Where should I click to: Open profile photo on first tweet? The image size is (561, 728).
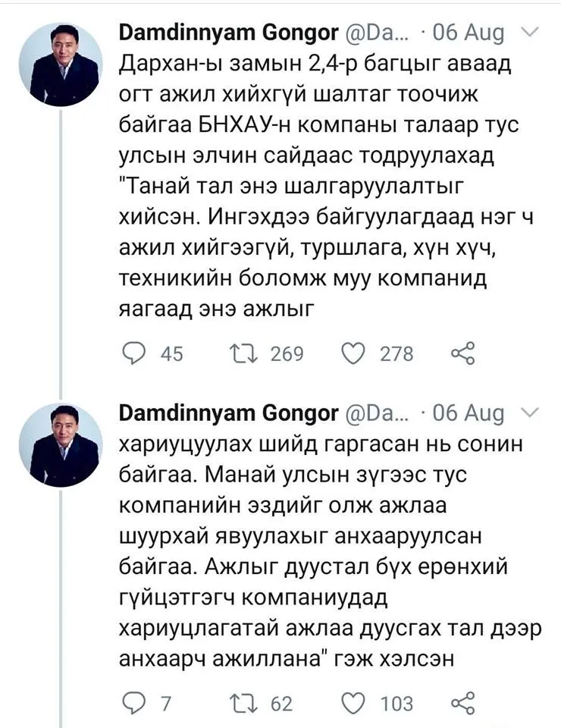click(61, 64)
